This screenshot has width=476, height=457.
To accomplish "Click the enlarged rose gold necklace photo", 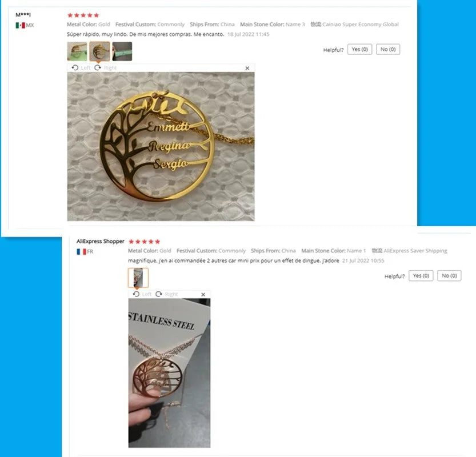I will tap(169, 372).
